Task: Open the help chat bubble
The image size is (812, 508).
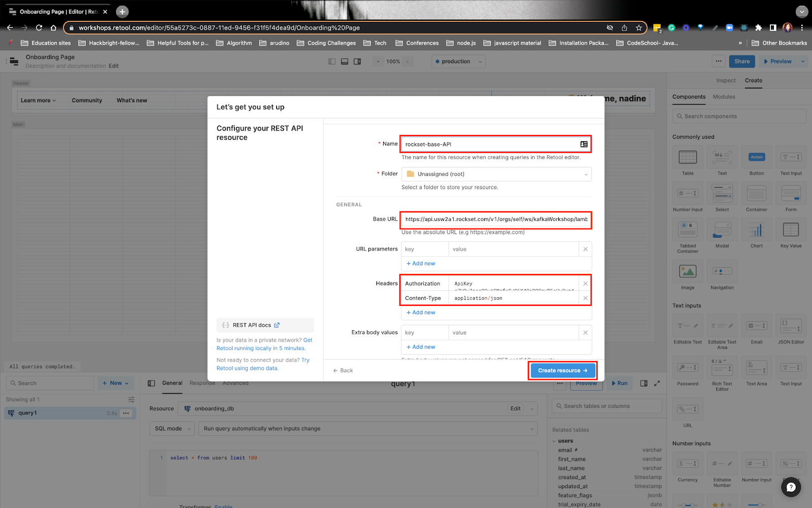Action: [791, 487]
